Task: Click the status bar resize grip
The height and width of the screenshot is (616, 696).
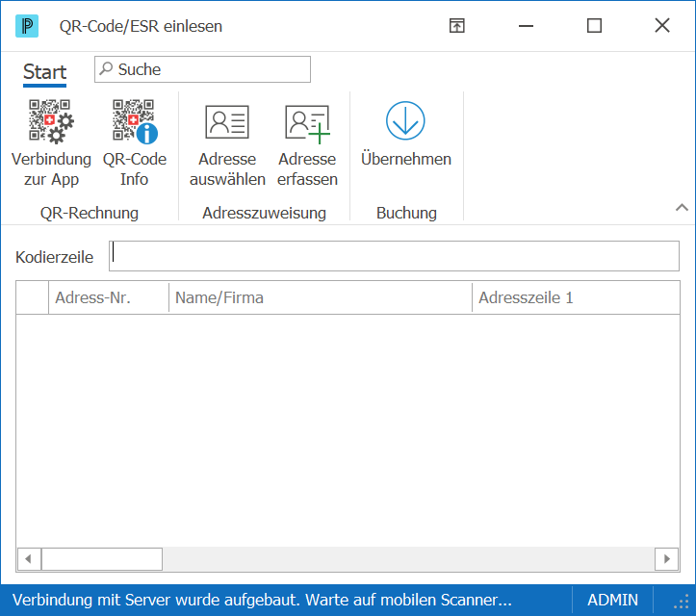Action: point(682,602)
